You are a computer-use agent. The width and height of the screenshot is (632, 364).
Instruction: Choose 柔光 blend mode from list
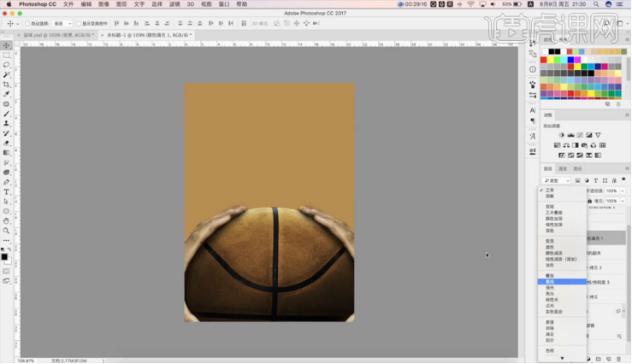pos(551,281)
